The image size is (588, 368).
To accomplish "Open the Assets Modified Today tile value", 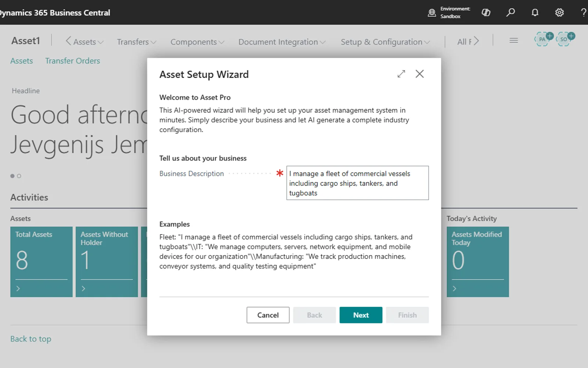I will click(x=458, y=260).
